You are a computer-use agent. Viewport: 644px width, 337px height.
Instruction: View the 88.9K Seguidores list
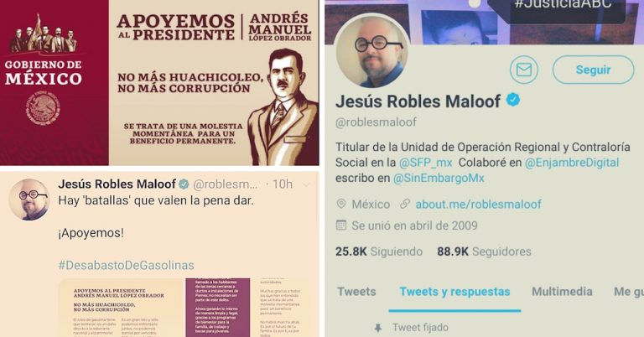[x=484, y=251]
